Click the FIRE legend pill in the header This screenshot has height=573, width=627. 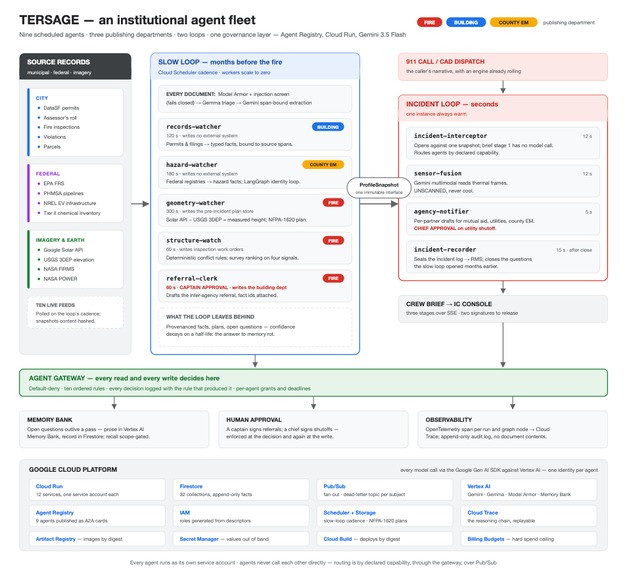[x=429, y=22]
